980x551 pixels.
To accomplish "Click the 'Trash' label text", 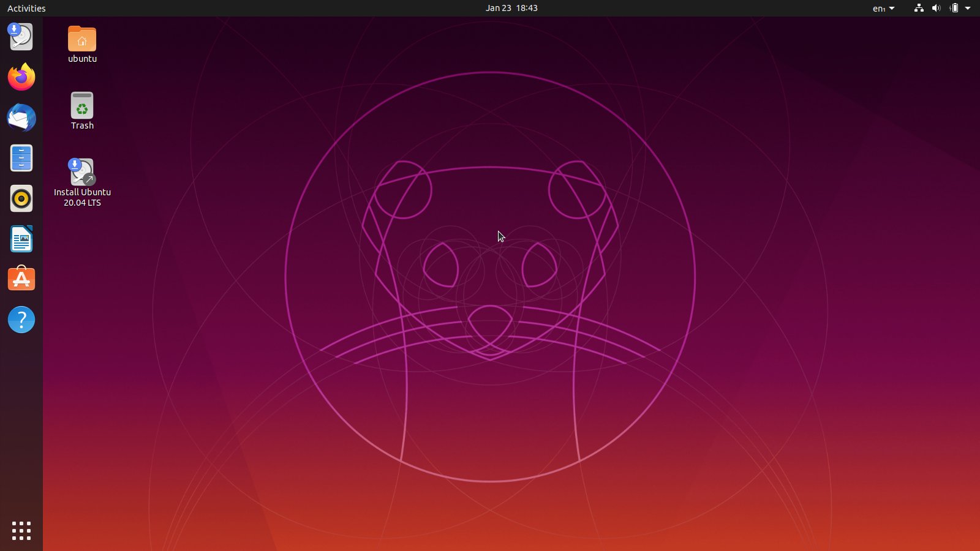I will [x=82, y=126].
